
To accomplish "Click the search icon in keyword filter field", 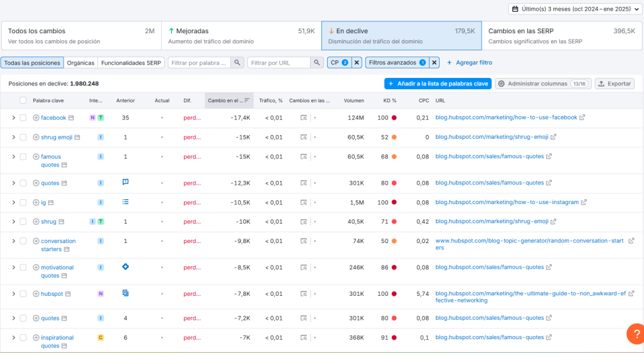I will coord(237,63).
